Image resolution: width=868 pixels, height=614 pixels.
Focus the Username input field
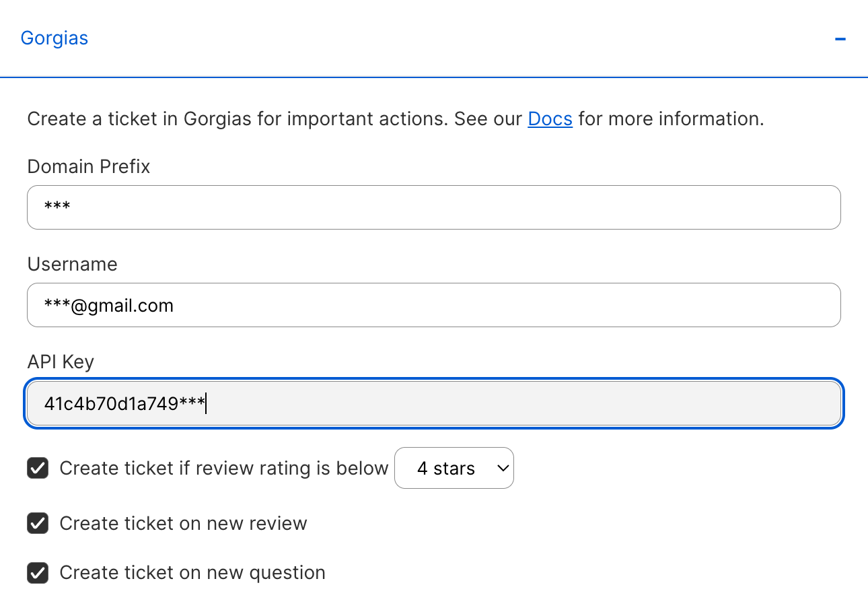tap(434, 305)
